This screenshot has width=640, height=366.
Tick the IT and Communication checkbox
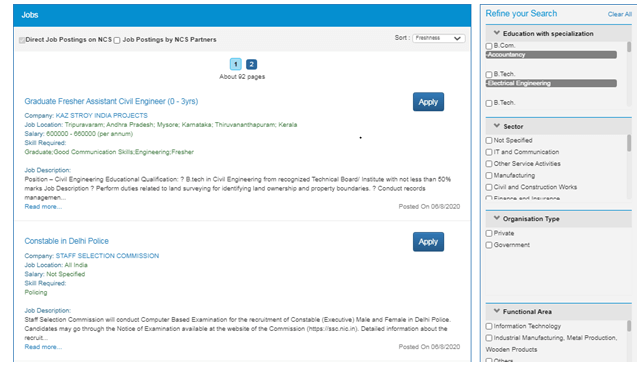click(489, 152)
